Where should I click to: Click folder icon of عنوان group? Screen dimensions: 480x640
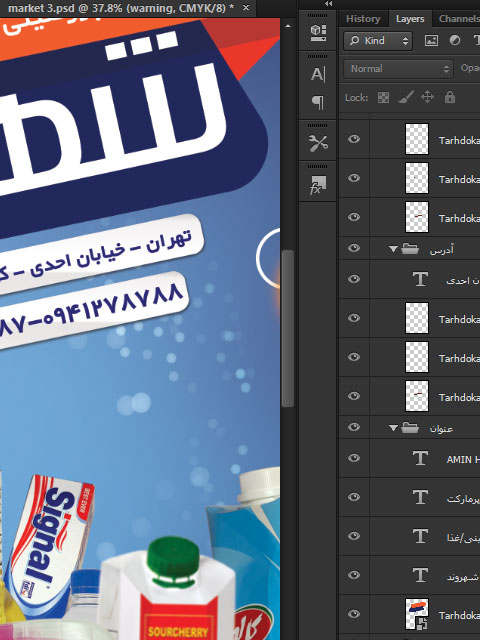(x=410, y=428)
